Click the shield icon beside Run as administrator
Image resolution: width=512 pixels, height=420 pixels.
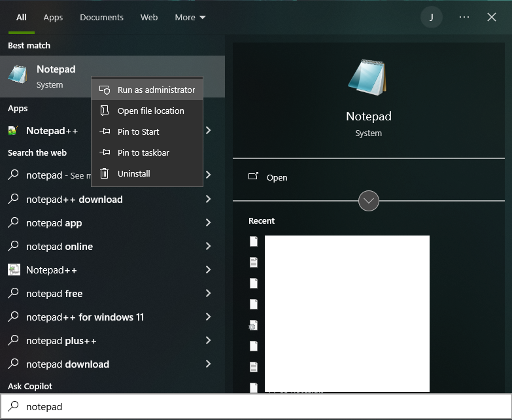(x=105, y=90)
